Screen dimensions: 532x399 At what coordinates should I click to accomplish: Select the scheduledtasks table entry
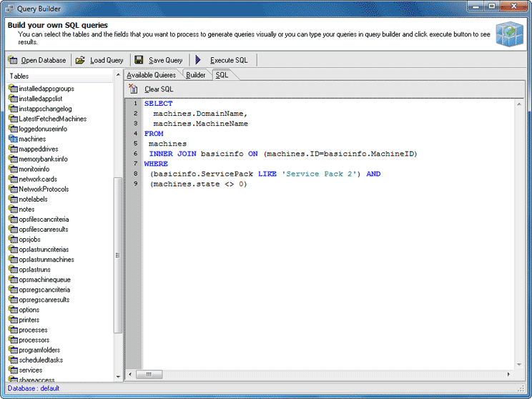point(41,360)
